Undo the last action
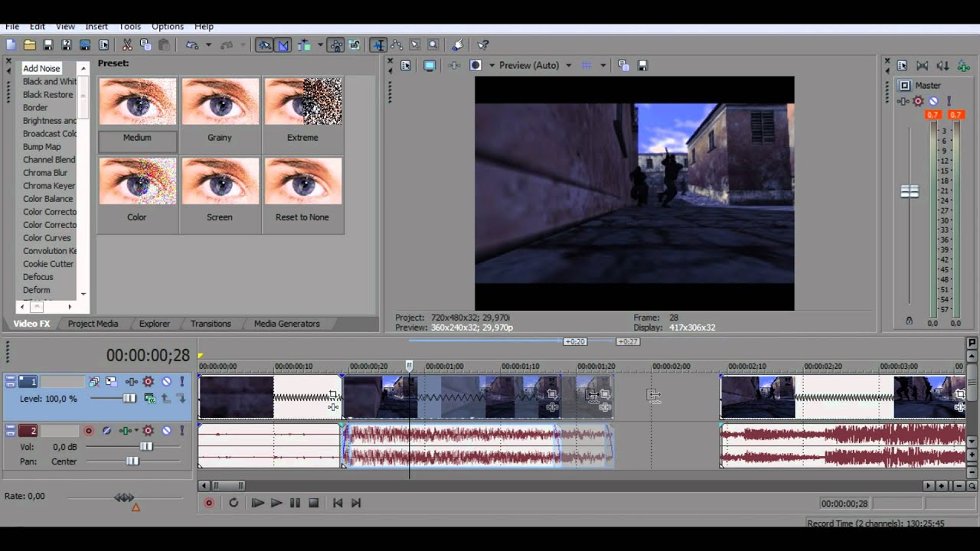This screenshot has height=551, width=980. point(192,45)
